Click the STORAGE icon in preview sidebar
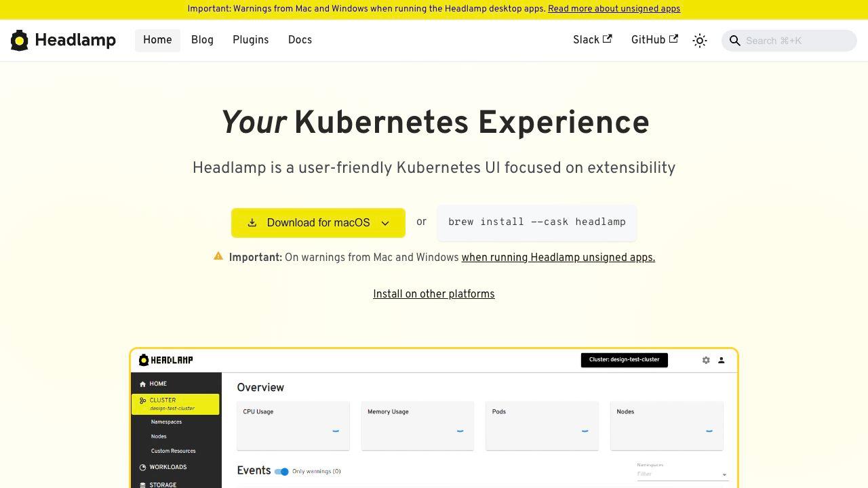The height and width of the screenshot is (488, 868). pos(142,485)
